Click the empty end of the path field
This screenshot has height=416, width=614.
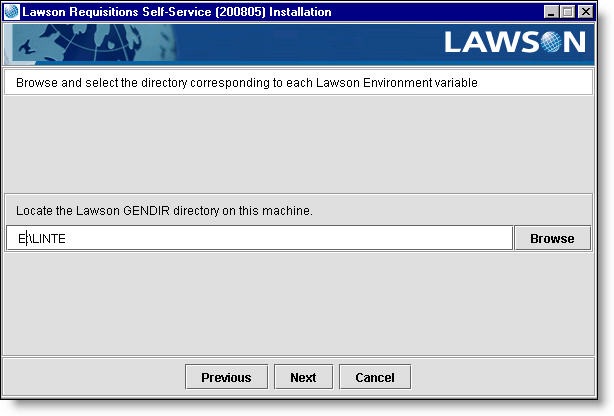pyautogui.click(x=400, y=239)
